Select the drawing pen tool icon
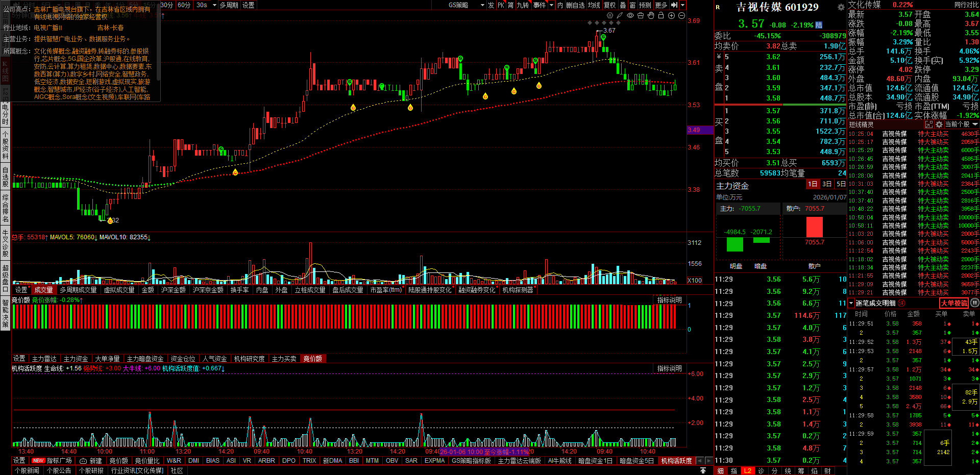The width and height of the screenshot is (980, 475). pyautogui.click(x=620, y=16)
